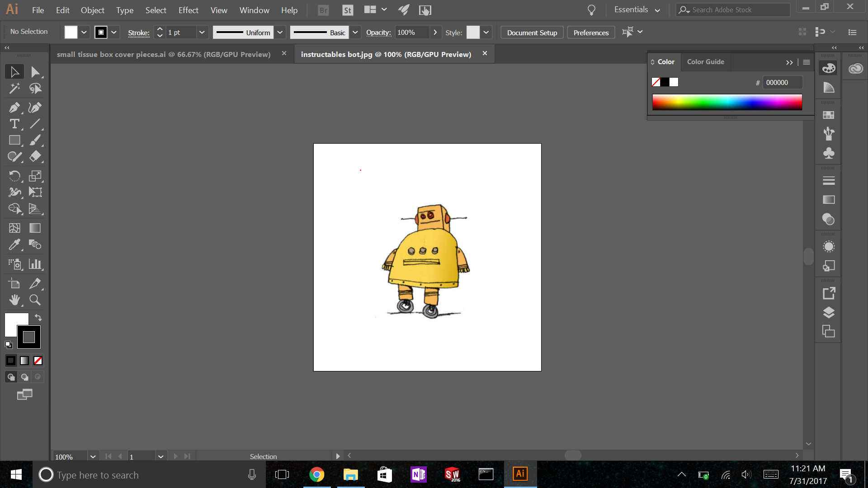The width and height of the screenshot is (868, 488).
Task: Click the large Fill swatch in toolbox
Action: pyautogui.click(x=14, y=322)
